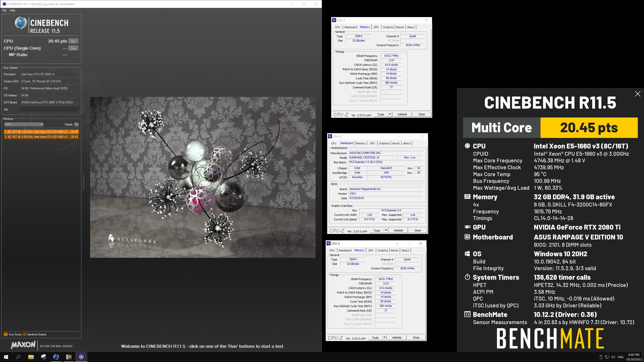Open Mainboard tab in top CPU-Z window
Screen dimensions: 644x362
coord(351,27)
